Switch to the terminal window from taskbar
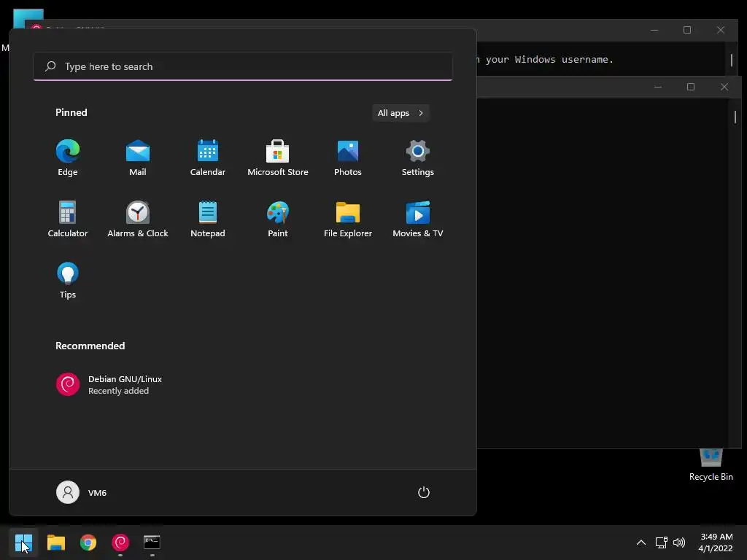Image resolution: width=747 pixels, height=560 pixels. pyautogui.click(x=152, y=542)
